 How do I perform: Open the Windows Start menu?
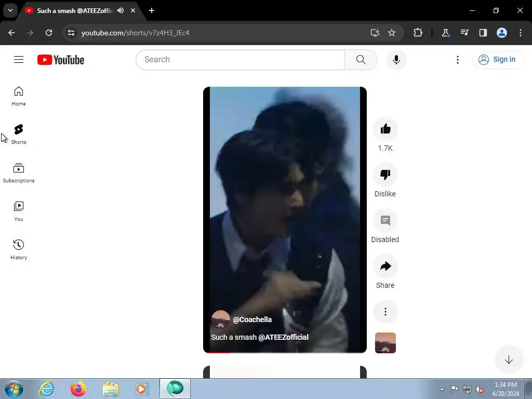click(14, 389)
